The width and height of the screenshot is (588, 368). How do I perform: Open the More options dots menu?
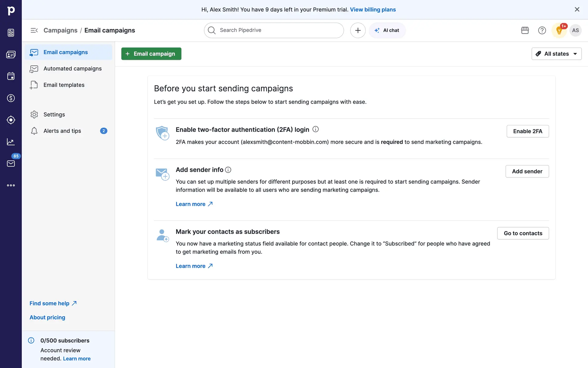pos(11,185)
